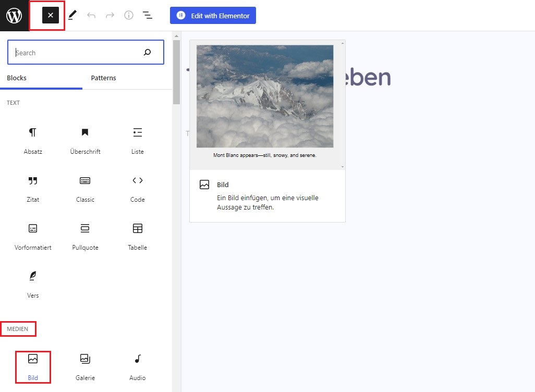The width and height of the screenshot is (535, 392).
Task: Insert a Bild image block
Action: (x=33, y=367)
